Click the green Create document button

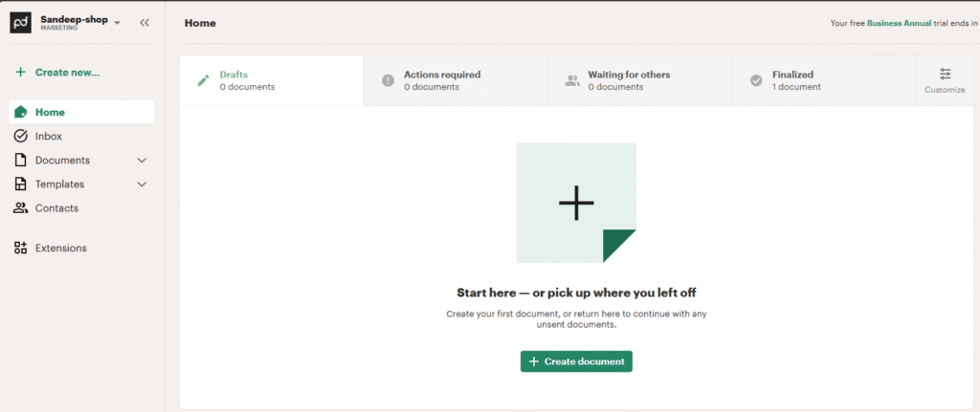pos(576,361)
